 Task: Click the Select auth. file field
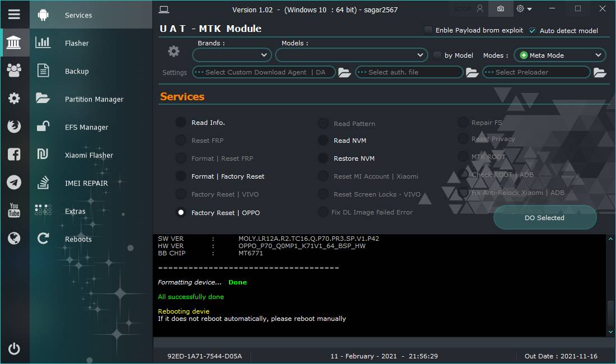pyautogui.click(x=409, y=72)
